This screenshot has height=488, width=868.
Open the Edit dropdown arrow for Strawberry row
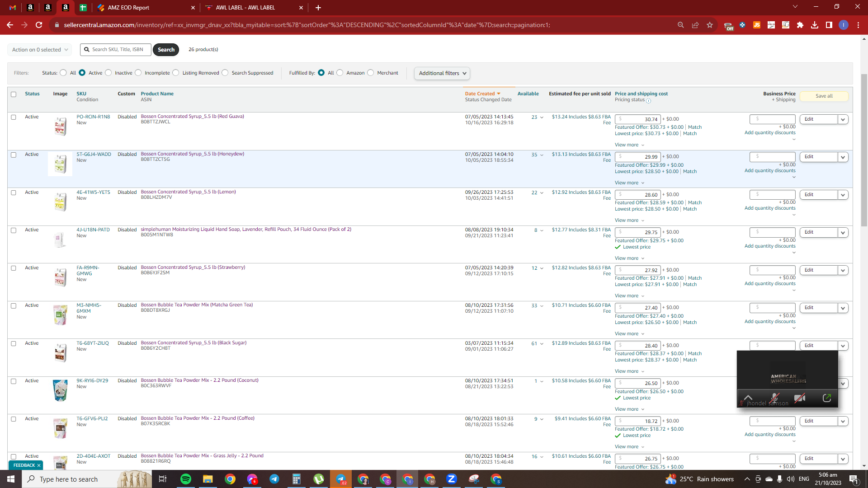pyautogui.click(x=843, y=271)
